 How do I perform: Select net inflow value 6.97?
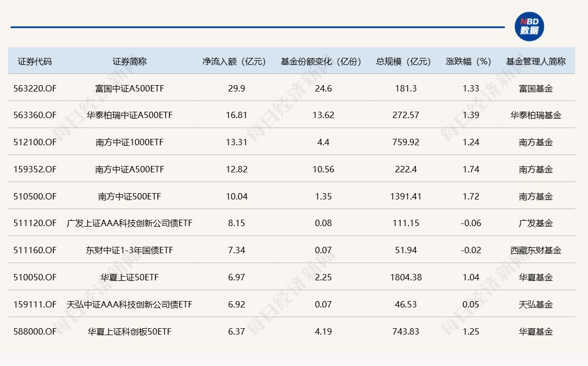pos(237,277)
